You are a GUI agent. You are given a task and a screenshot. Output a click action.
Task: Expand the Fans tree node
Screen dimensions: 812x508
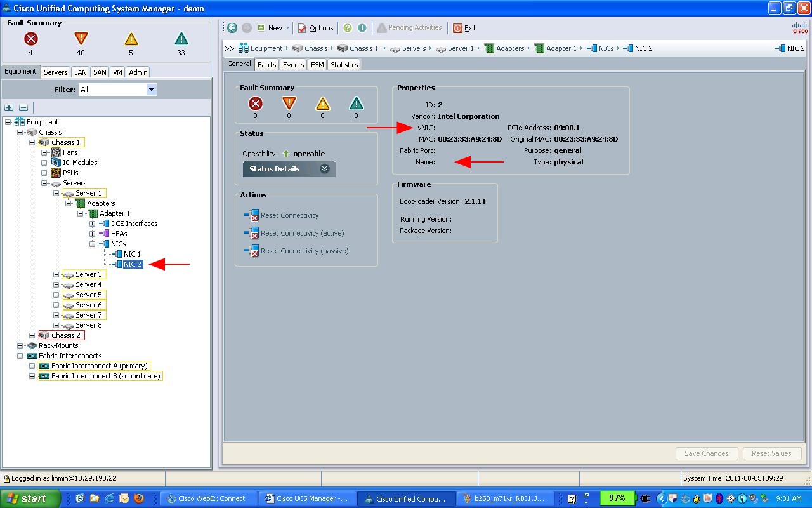coord(44,152)
